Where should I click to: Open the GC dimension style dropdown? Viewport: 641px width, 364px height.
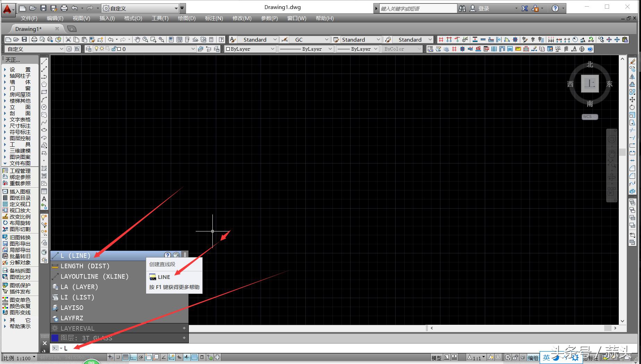(309, 40)
